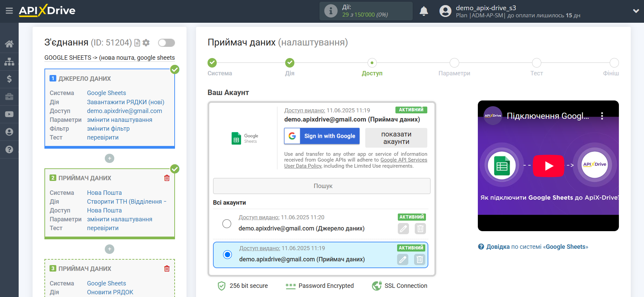644x297 pixels.
Task: Open the profile sidebar icon
Action: [9, 132]
